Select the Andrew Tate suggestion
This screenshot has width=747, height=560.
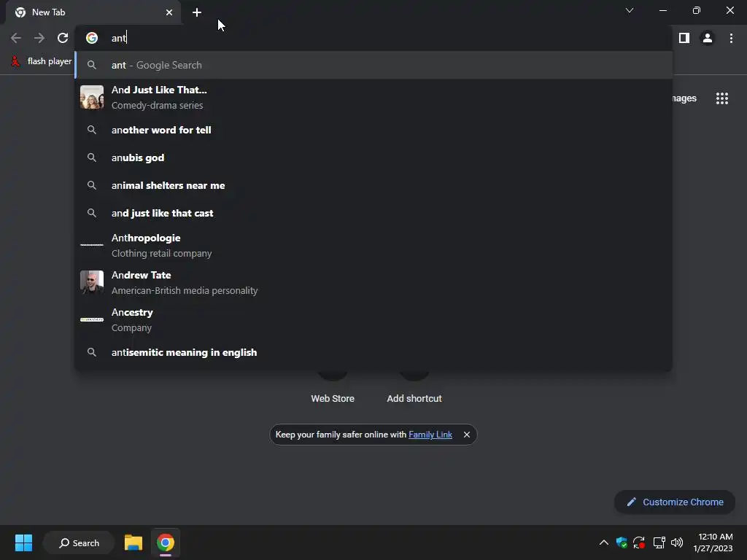[x=373, y=282]
